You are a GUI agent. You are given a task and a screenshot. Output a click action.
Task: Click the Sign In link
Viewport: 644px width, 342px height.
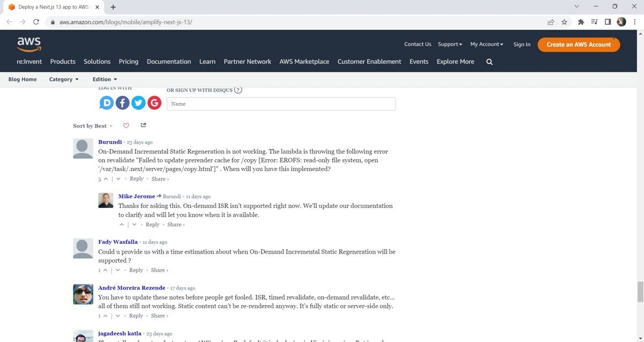(522, 44)
